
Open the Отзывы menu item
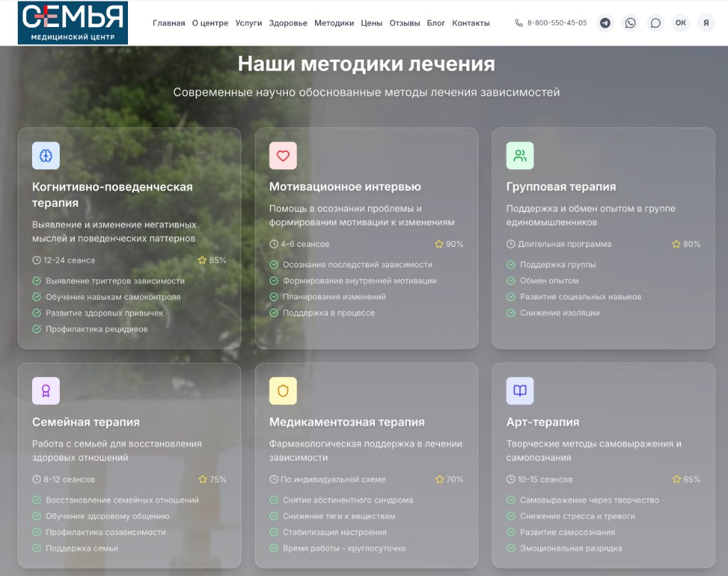(x=405, y=23)
